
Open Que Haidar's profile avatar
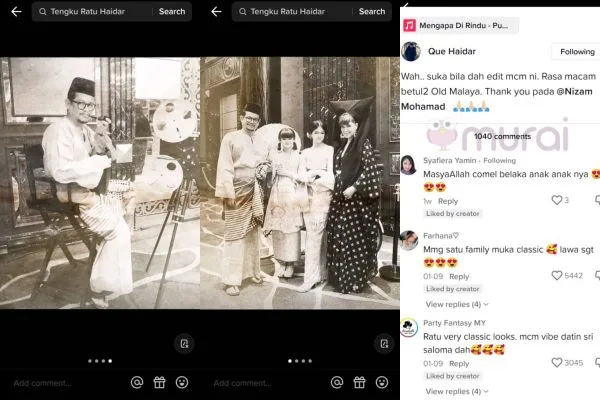coord(410,51)
